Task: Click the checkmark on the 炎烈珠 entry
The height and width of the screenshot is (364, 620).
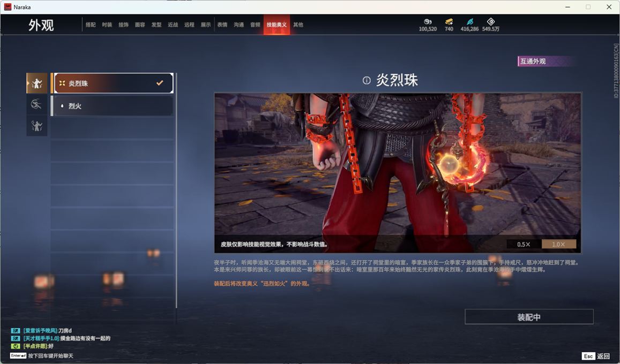Action: pyautogui.click(x=160, y=83)
